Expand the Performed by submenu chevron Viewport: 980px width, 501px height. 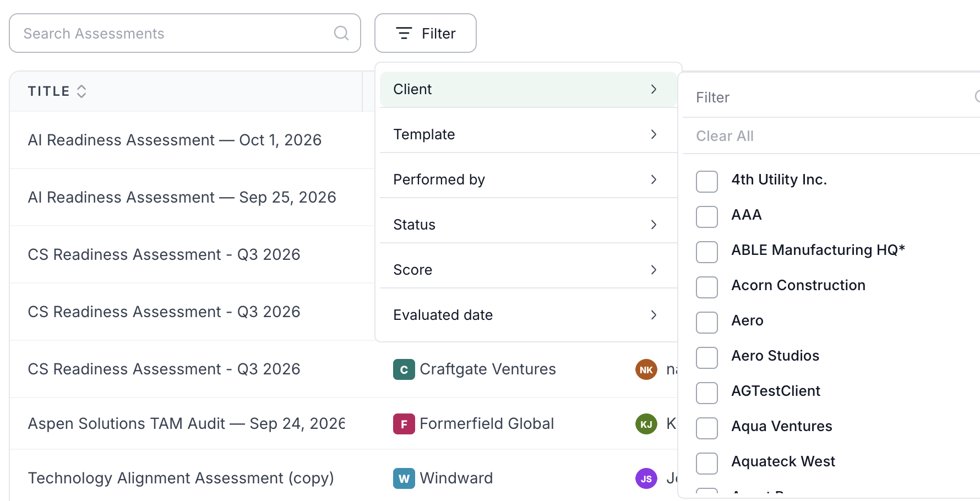pyautogui.click(x=654, y=179)
